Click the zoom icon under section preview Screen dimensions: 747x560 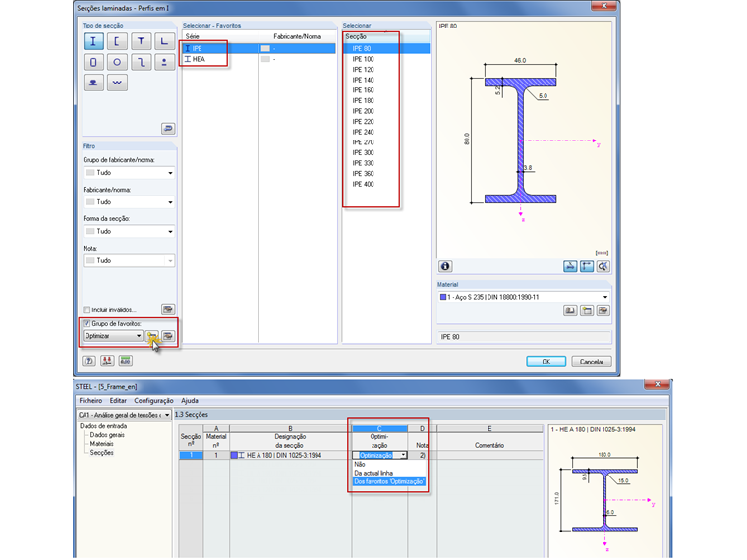click(603, 266)
